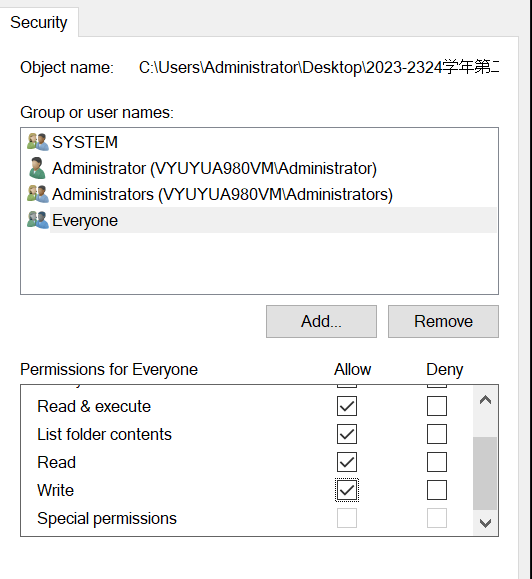The image size is (532, 579).
Task: Select Administrators (VYUYUA980VM\Administrators) entry
Action: 222,194
